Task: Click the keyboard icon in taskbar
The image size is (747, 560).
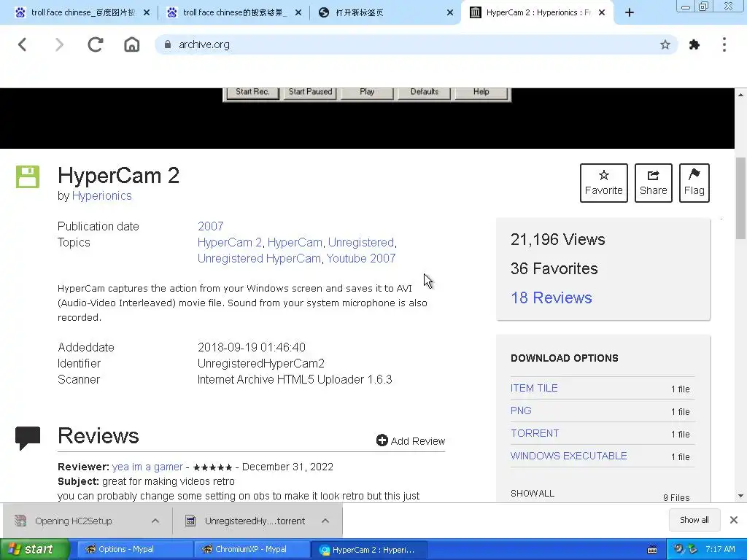Action: pos(652,550)
